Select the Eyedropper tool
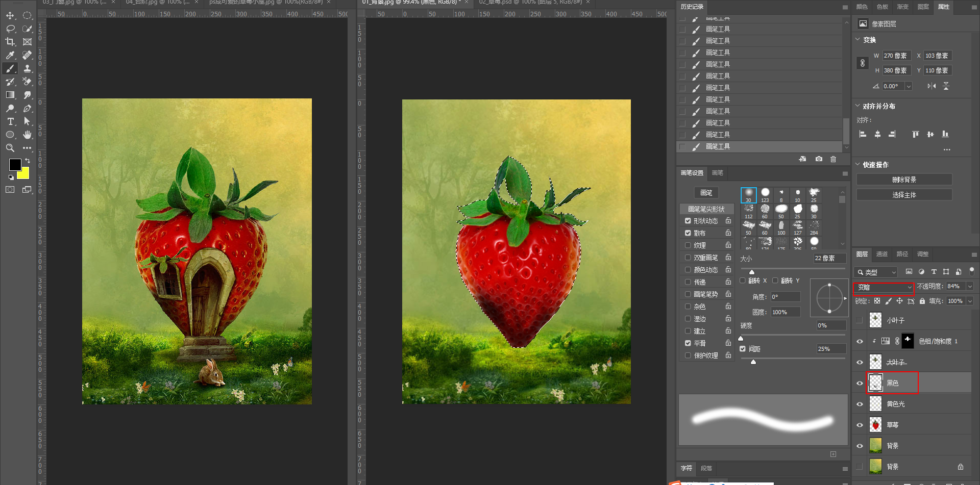The image size is (980, 485). pyautogui.click(x=10, y=55)
